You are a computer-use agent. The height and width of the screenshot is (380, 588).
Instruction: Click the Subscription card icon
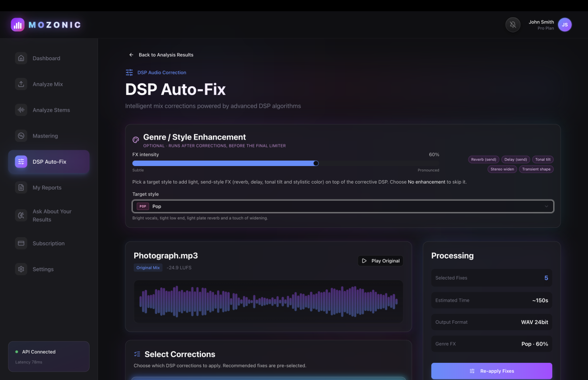(x=21, y=243)
